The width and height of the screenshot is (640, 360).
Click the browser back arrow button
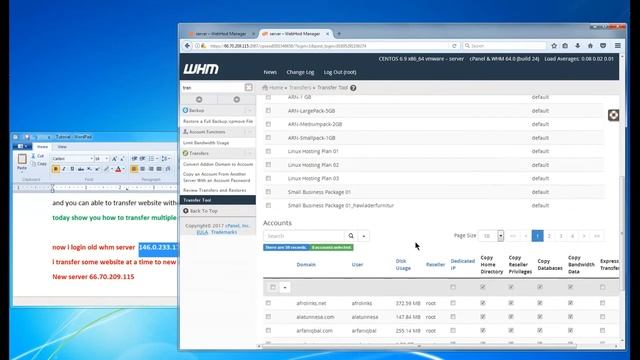(187, 46)
